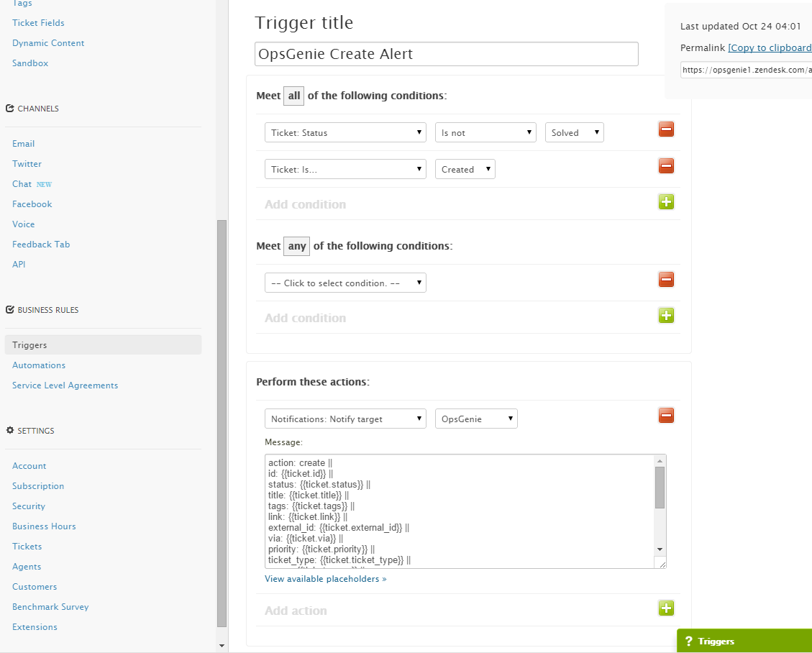Click the "OpsGenie Create Alert" title field
The height and width of the screenshot is (653, 812).
[446, 53]
